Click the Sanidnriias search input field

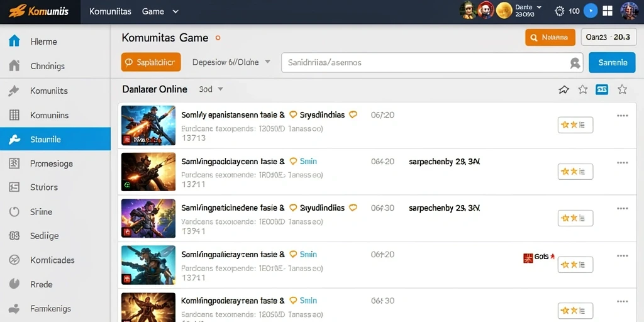(432, 62)
